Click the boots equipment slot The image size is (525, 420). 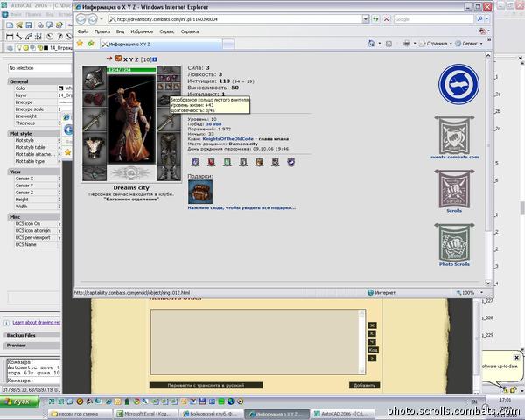click(169, 173)
